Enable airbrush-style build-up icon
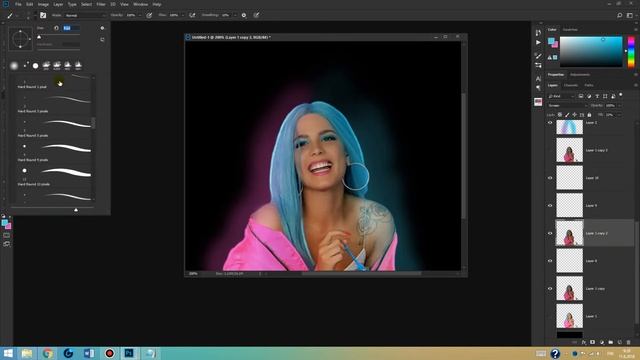 pos(192,15)
